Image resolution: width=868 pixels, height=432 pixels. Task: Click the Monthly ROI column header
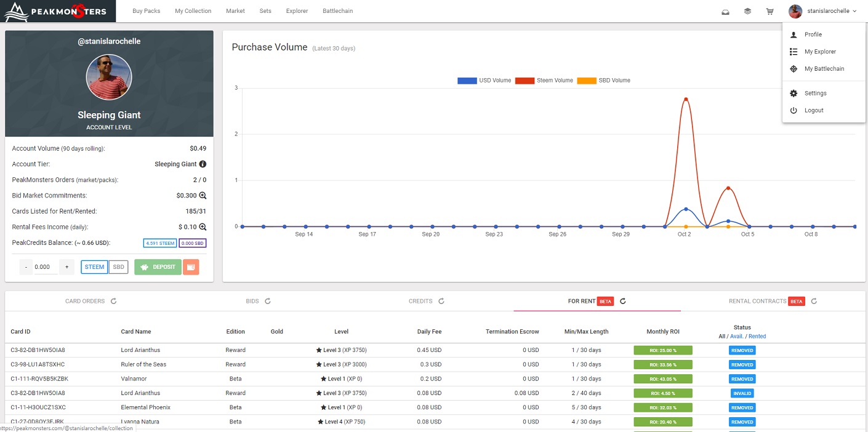click(x=663, y=332)
